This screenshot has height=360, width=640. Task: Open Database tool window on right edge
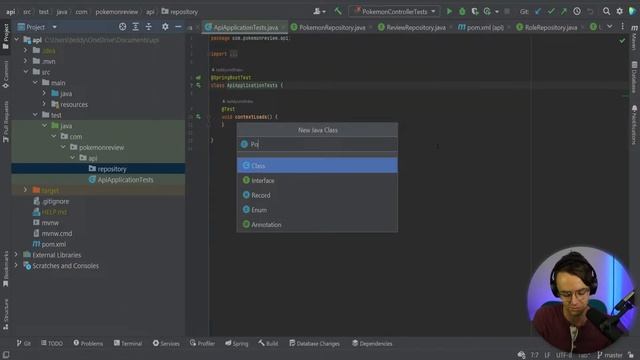(x=634, y=78)
